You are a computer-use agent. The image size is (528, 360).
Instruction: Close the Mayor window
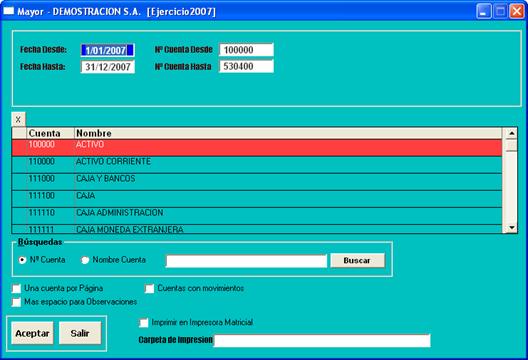[x=517, y=11]
